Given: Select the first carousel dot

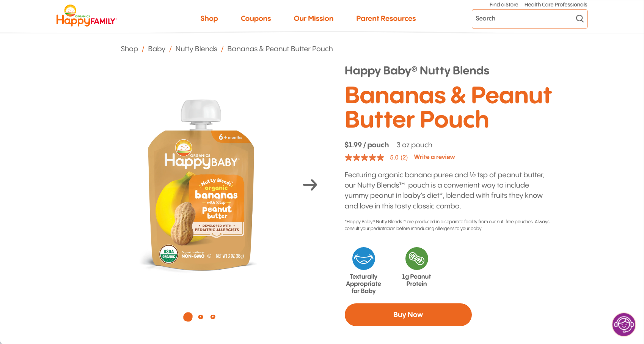Looking at the screenshot, I should coord(188,317).
